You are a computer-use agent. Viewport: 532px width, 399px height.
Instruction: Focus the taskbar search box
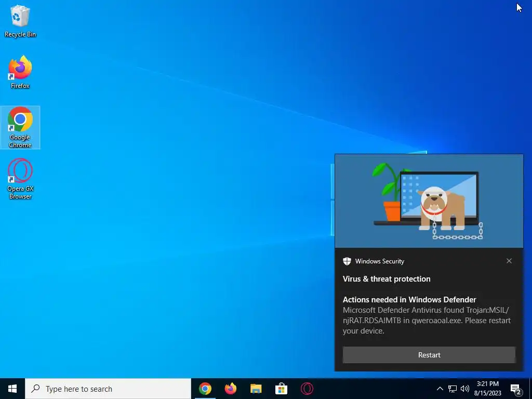[108, 389]
